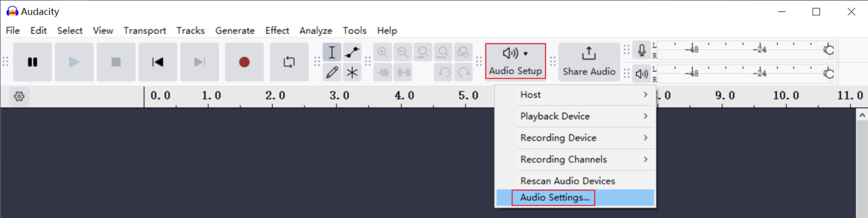The image size is (868, 218).
Task: Toggle the Loop button
Action: pos(289,62)
